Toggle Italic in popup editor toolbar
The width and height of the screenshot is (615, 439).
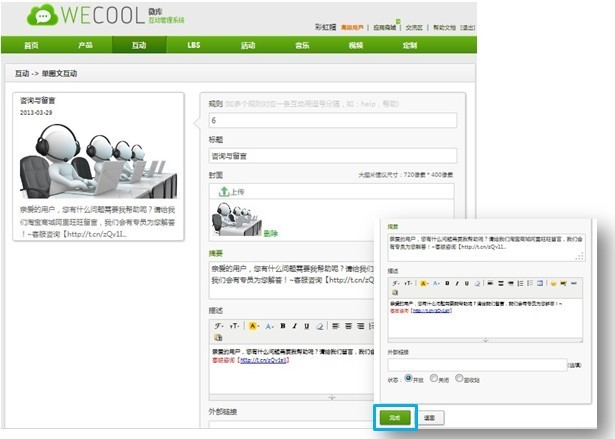click(457, 283)
